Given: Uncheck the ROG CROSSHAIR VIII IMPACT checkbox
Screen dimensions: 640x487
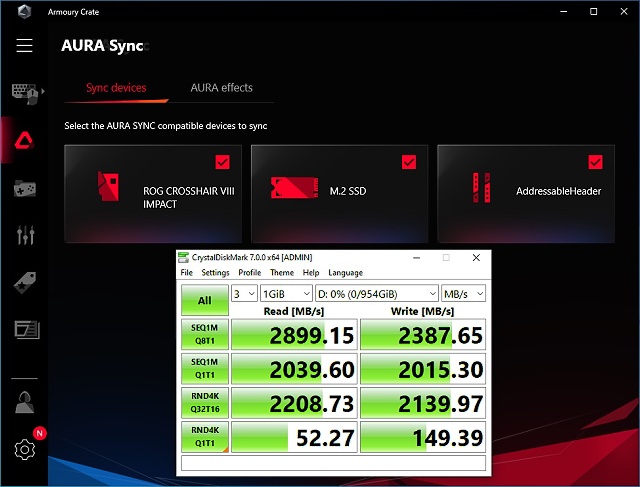Looking at the screenshot, I should point(222,162).
